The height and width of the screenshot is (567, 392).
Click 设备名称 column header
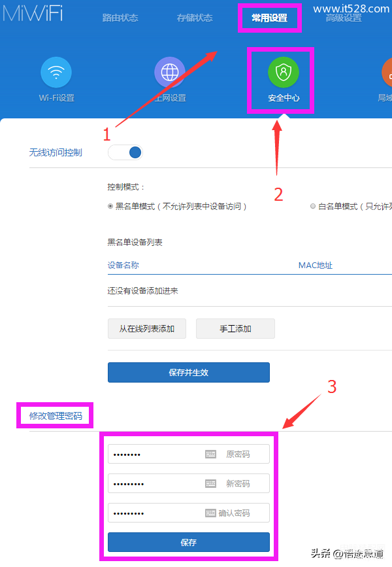pos(123,265)
